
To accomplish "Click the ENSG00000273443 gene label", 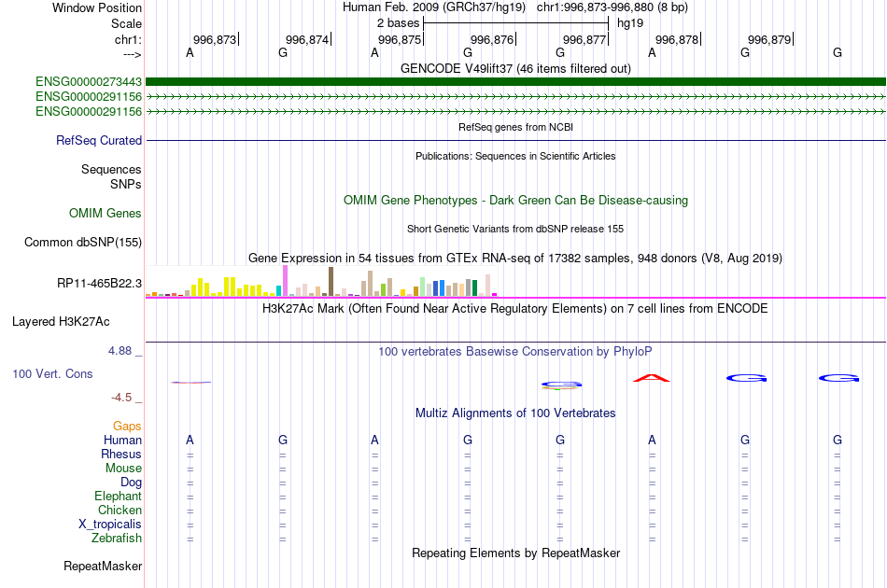I will [89, 82].
